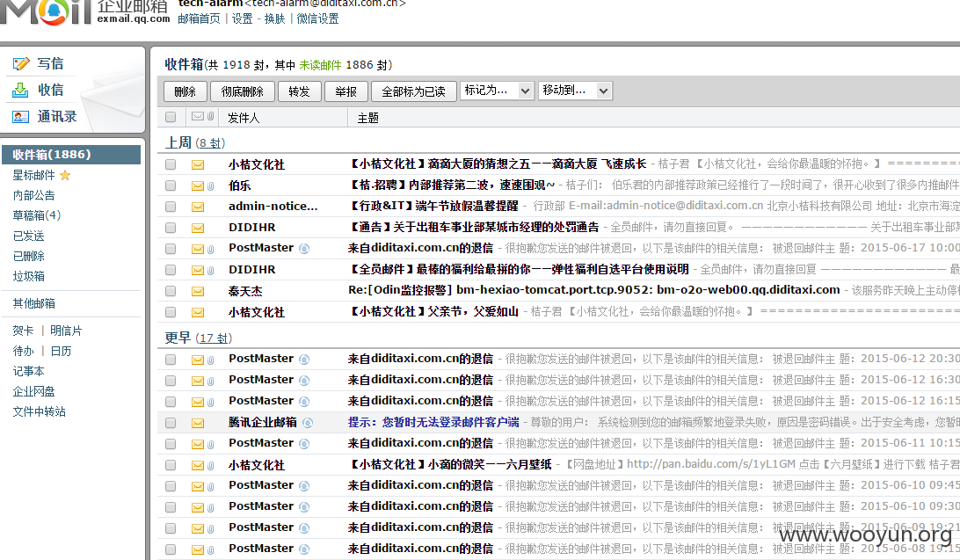960x560 pixels.
Task: Open 已删除 folder
Action: point(28,257)
